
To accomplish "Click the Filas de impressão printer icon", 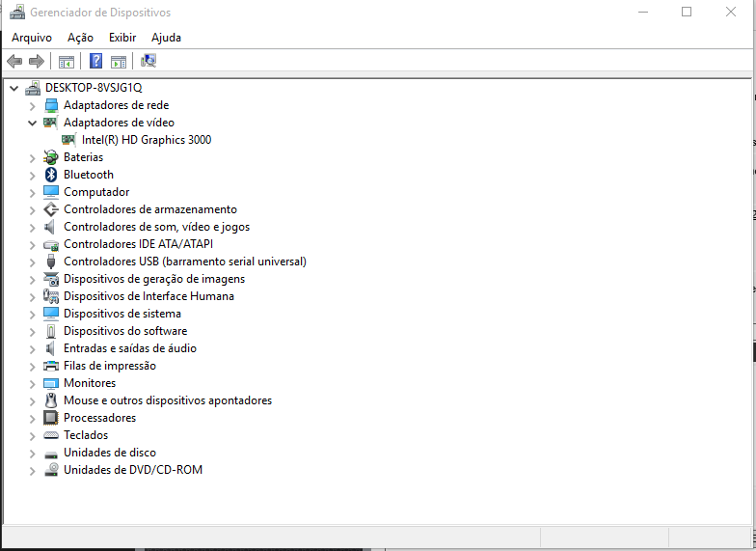I will (x=51, y=366).
